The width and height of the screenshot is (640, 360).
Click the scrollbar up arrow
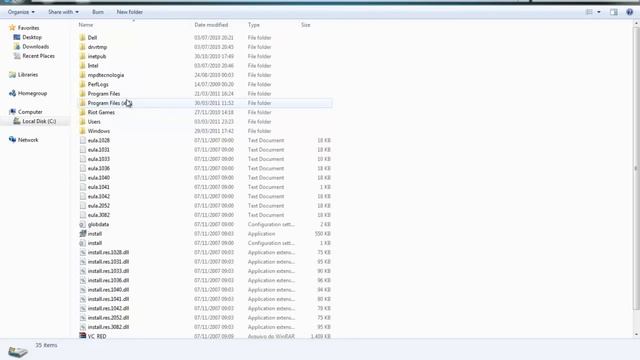[x=636, y=24]
